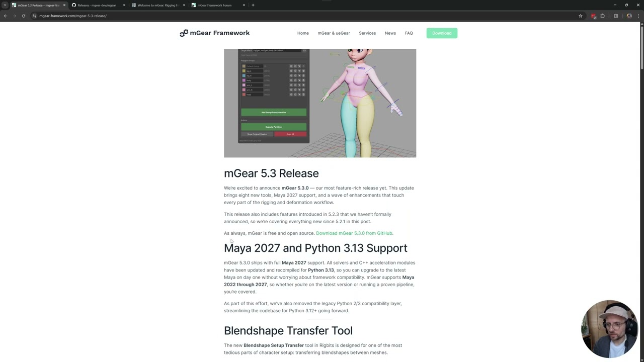This screenshot has height=362, width=644.
Task: Click the green Download button
Action: coord(442,33)
